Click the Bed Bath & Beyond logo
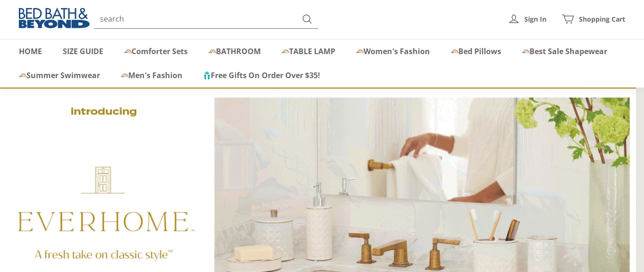The width and height of the screenshot is (644, 272). [x=54, y=18]
